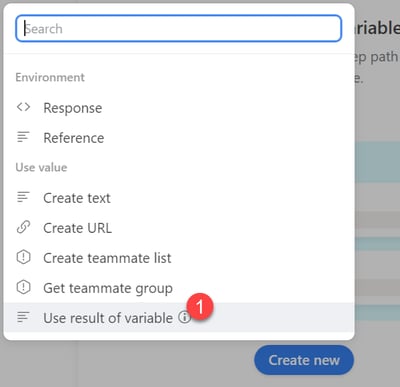Click the hexagon warning icon beside Create teammate list
The image size is (400, 387).
tap(23, 257)
